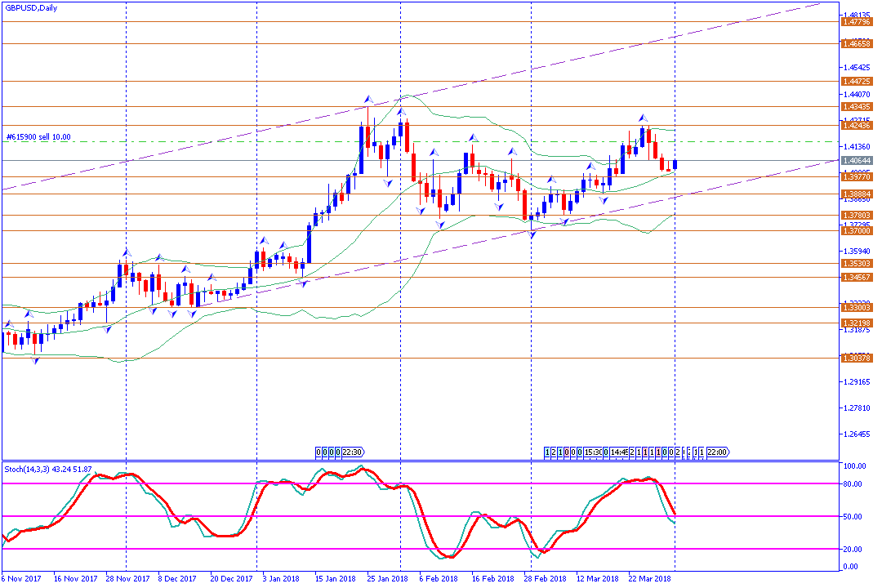Click the 1.35940 price axis value

(x=857, y=252)
